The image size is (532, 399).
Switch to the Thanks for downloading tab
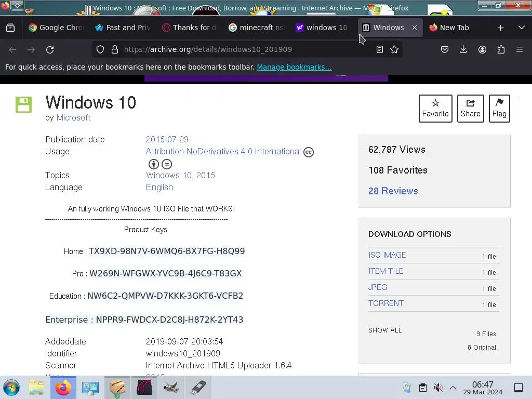point(189,28)
